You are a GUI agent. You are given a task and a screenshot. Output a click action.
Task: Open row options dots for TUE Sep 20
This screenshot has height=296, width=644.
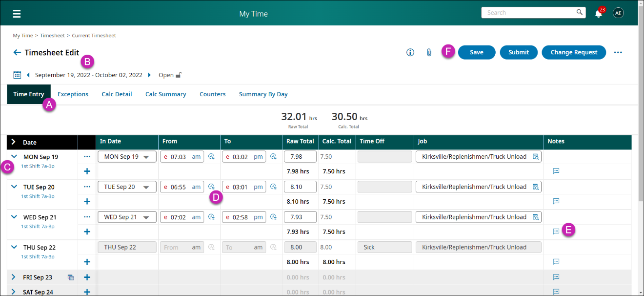(87, 187)
